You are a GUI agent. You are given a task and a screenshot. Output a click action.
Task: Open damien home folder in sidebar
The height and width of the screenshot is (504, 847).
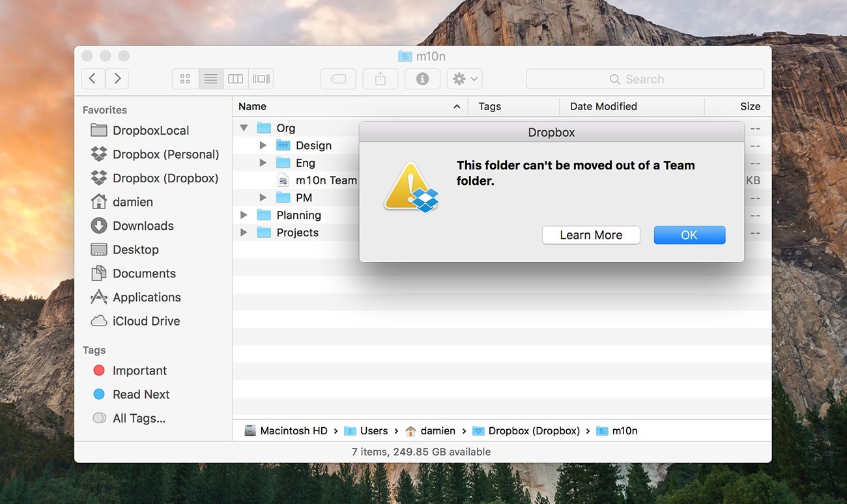click(122, 202)
